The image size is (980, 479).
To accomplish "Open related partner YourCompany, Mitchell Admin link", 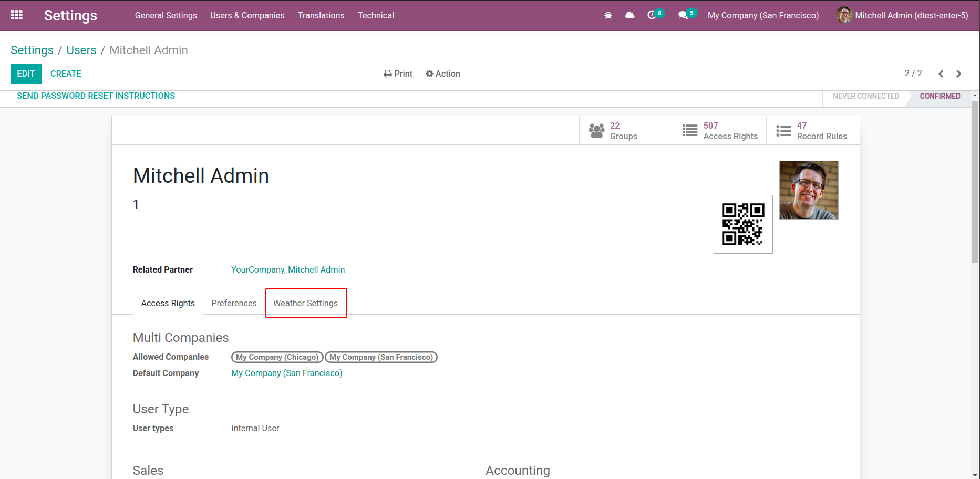I will pos(288,269).
